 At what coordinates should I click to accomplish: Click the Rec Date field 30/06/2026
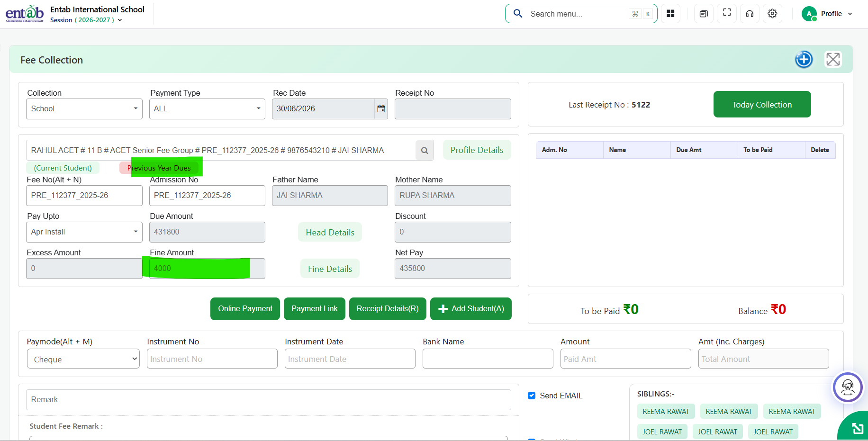tap(324, 109)
